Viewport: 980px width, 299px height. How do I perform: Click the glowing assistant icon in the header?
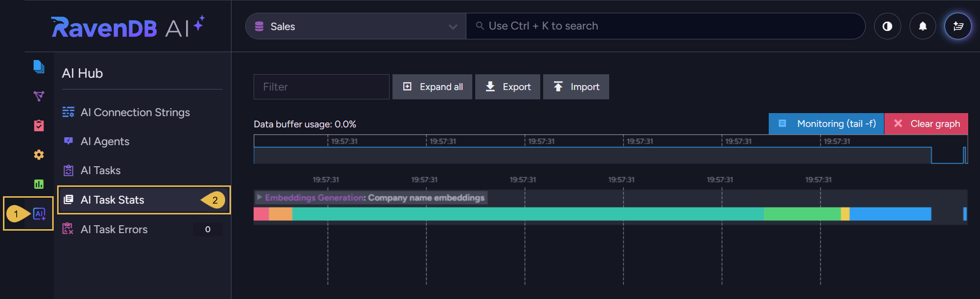(x=958, y=26)
